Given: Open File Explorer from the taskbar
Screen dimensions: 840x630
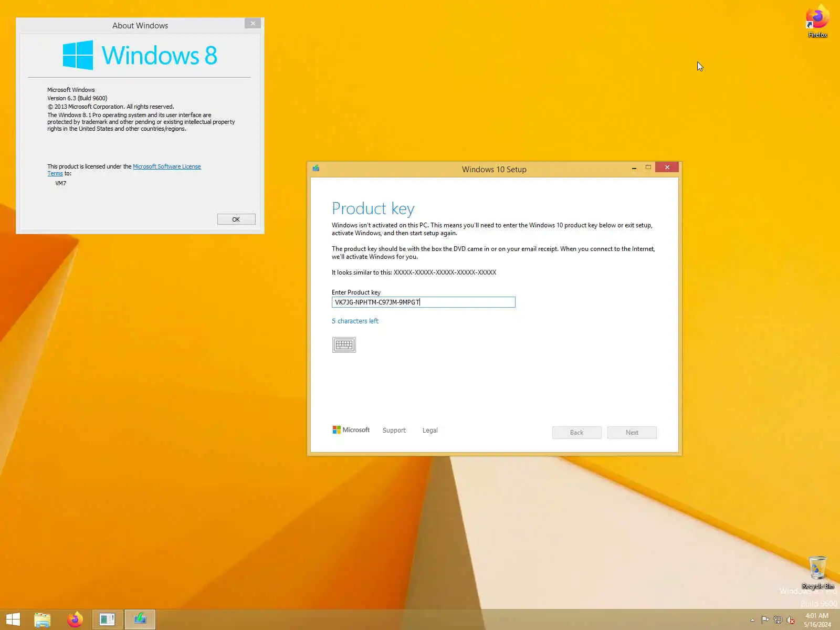Looking at the screenshot, I should pyautogui.click(x=43, y=619).
